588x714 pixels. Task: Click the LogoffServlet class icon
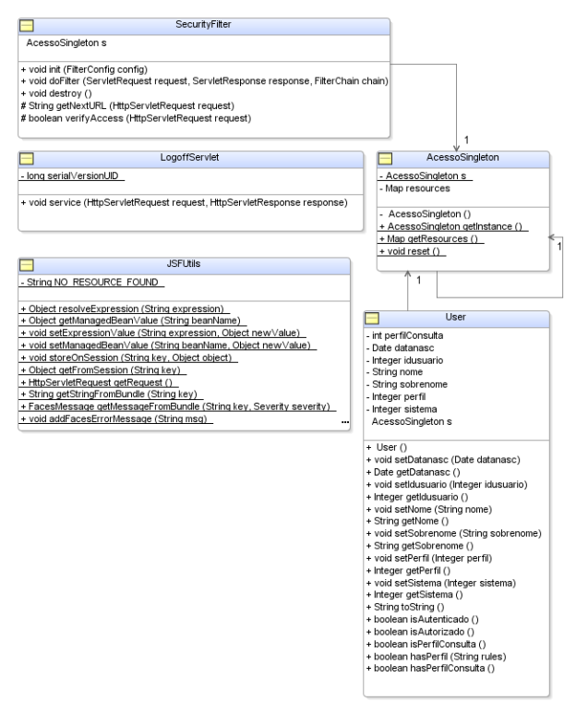[x=28, y=159]
